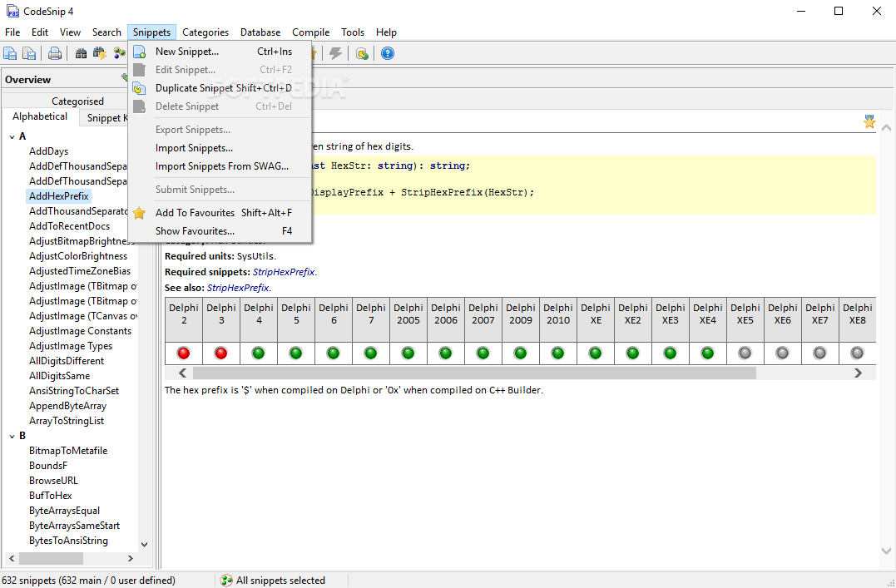
Task: Click the grey LED under Delphi XE8
Action: (x=857, y=353)
